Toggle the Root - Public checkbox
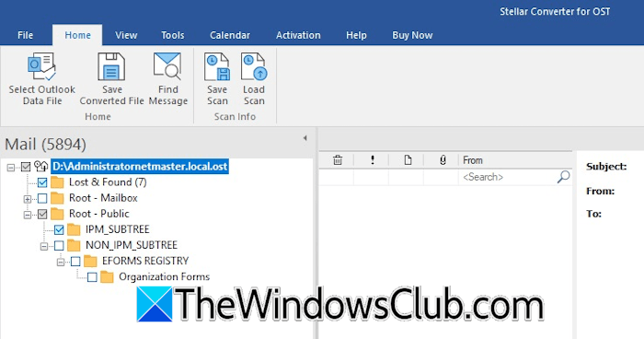The height and width of the screenshot is (339, 644). tap(42, 214)
